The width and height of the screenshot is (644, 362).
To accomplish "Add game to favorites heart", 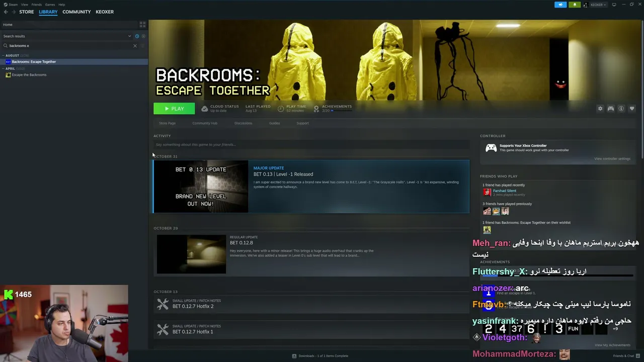I will click(632, 109).
